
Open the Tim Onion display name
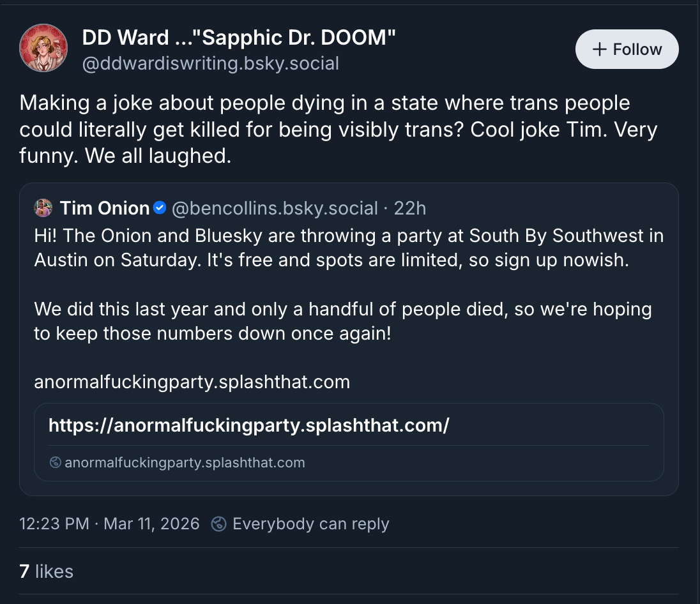click(x=105, y=208)
